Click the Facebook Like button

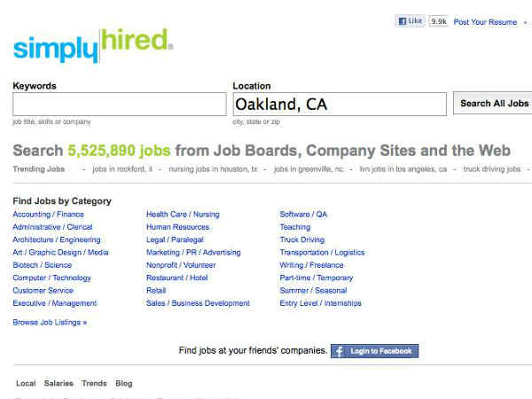click(410, 21)
